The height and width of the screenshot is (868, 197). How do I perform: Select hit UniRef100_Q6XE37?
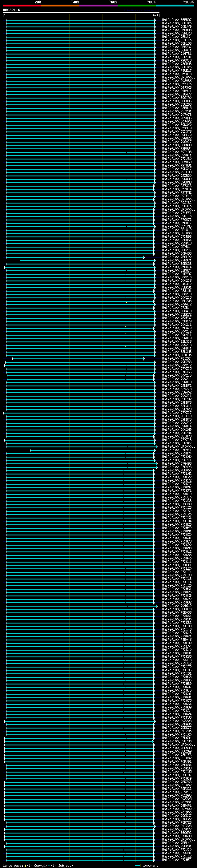pyautogui.click(x=177, y=318)
